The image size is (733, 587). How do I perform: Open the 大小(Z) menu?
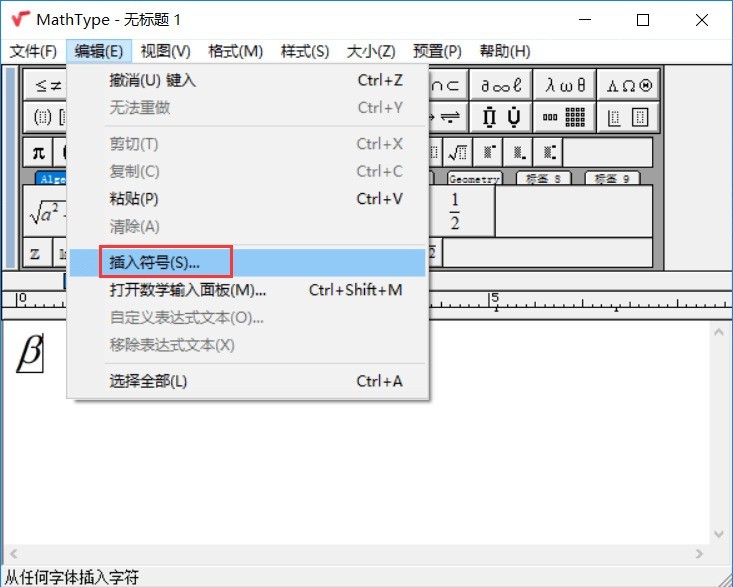[x=371, y=51]
